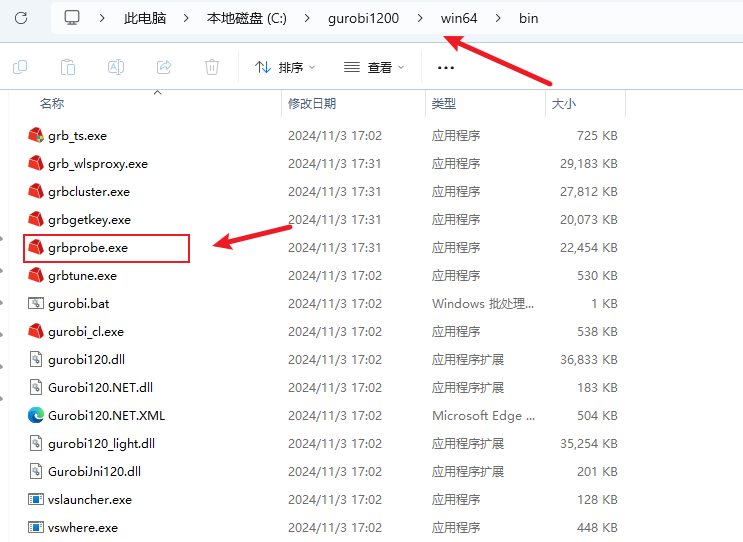Expand the chevron after the This PC icon
Image resolution: width=743 pixels, height=542 pixels.
pyautogui.click(x=102, y=18)
